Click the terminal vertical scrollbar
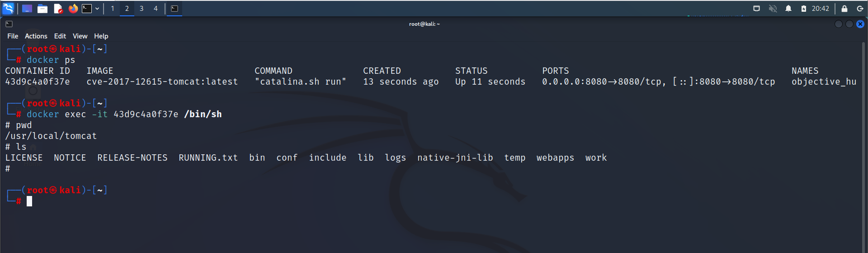 coord(863,147)
